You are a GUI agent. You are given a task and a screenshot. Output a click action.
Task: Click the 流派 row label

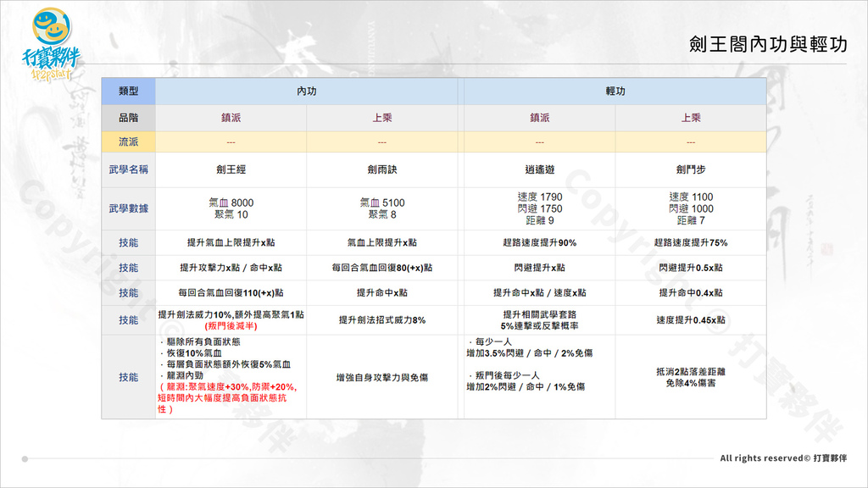point(129,142)
